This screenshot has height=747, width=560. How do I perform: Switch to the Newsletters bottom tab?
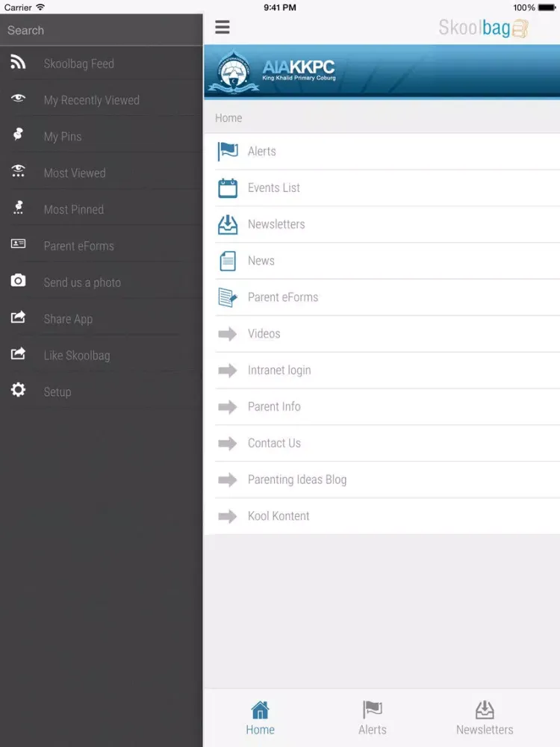485,718
